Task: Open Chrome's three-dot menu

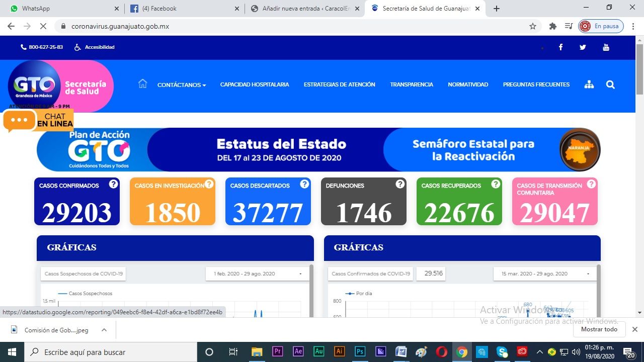Action: coord(633,26)
